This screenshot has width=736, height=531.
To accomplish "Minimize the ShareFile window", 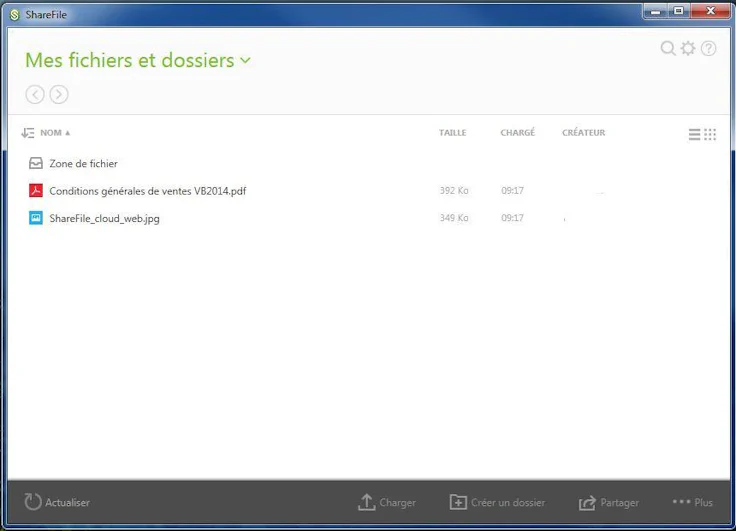I will click(x=656, y=11).
